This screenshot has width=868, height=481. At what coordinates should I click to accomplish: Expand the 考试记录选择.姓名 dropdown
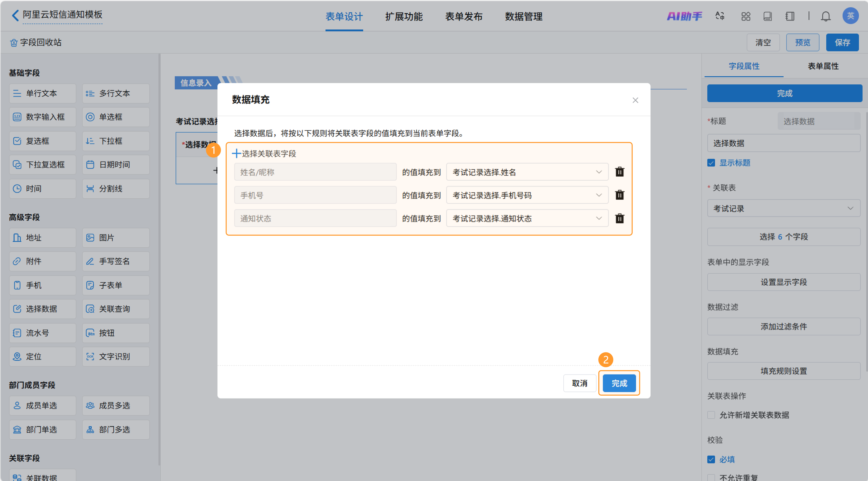(x=527, y=172)
